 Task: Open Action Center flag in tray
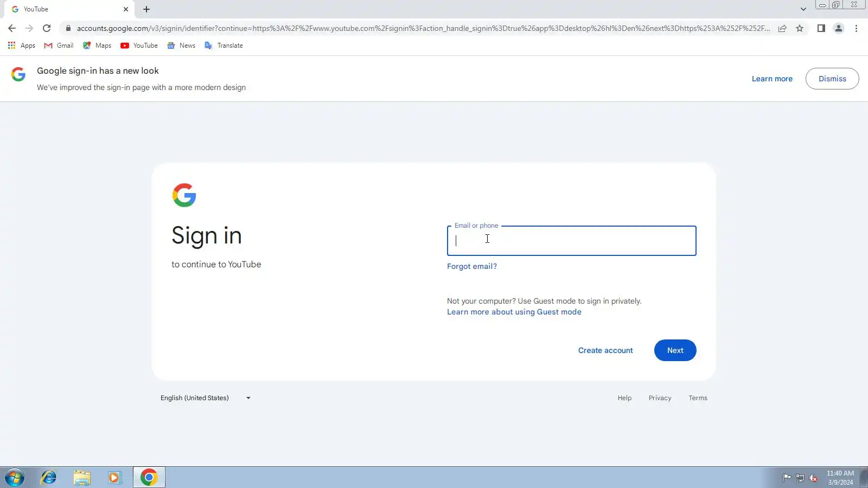coord(787,478)
